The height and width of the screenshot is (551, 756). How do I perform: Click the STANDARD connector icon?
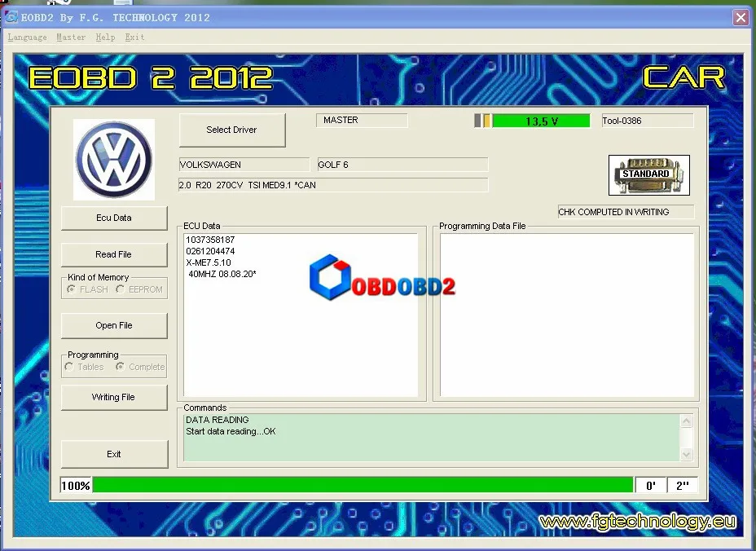click(649, 175)
